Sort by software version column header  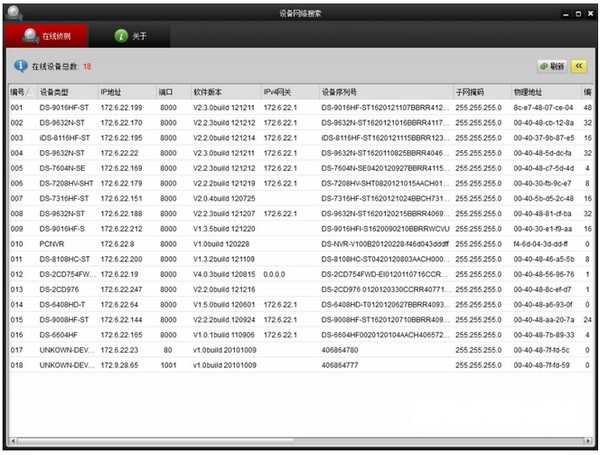225,92
